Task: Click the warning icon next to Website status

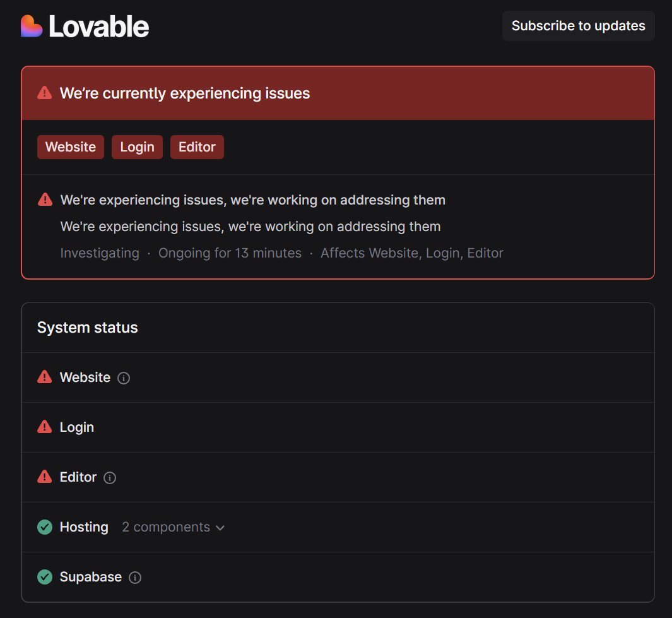Action: 45,377
